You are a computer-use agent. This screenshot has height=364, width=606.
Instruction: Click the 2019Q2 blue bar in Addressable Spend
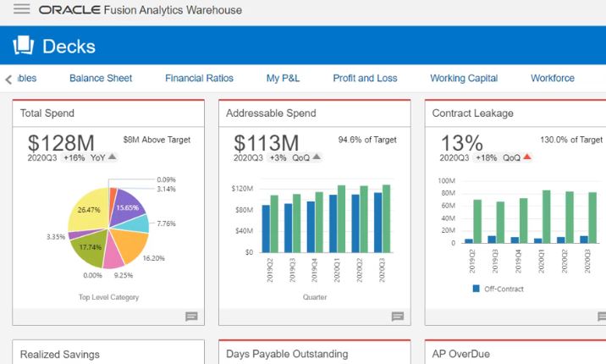(266, 229)
